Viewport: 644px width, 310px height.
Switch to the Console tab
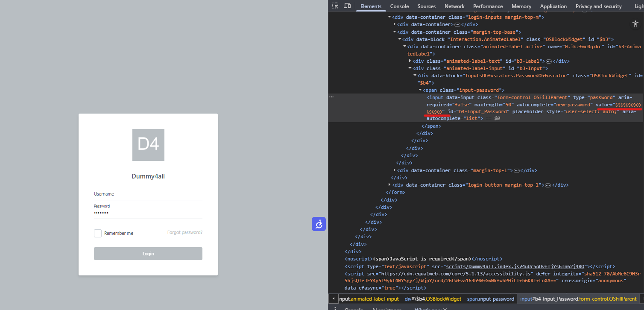[x=399, y=6]
